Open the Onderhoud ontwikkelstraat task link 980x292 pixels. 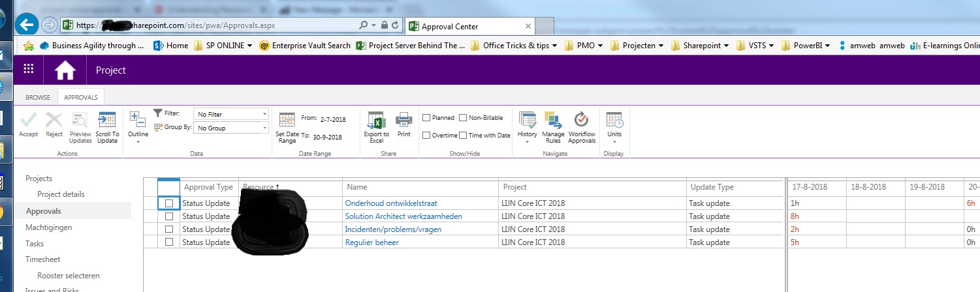point(391,203)
